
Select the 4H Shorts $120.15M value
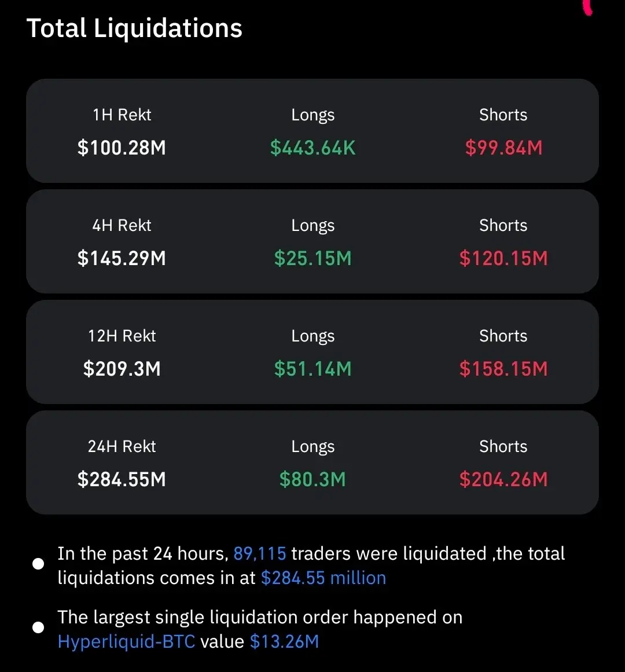(503, 258)
